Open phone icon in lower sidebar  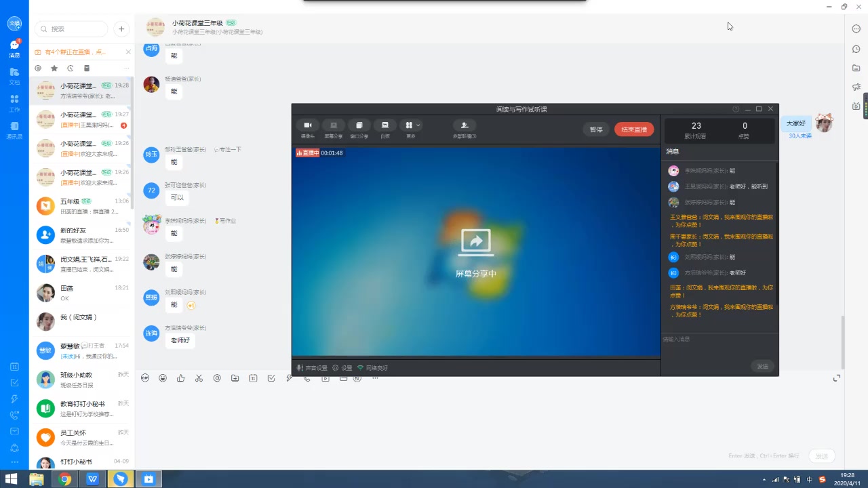(x=14, y=415)
